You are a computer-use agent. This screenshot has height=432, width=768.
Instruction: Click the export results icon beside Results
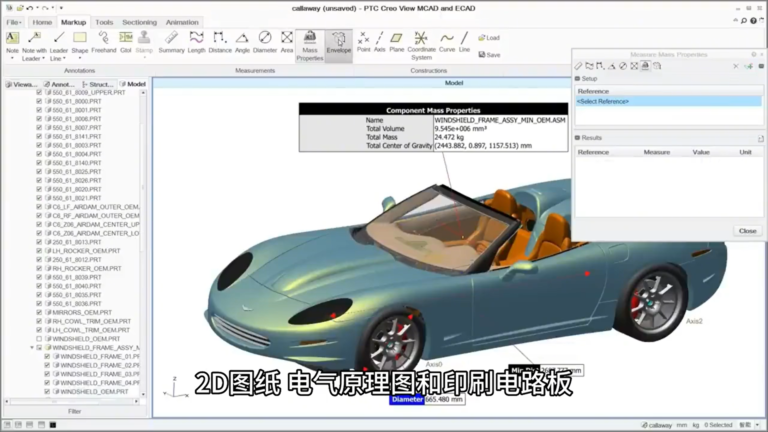(x=760, y=138)
